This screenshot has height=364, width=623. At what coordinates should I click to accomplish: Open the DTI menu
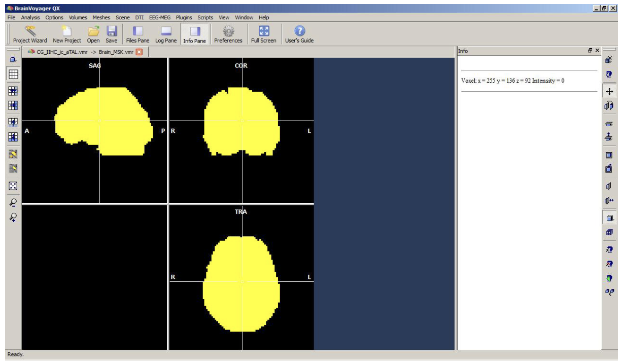tap(140, 17)
